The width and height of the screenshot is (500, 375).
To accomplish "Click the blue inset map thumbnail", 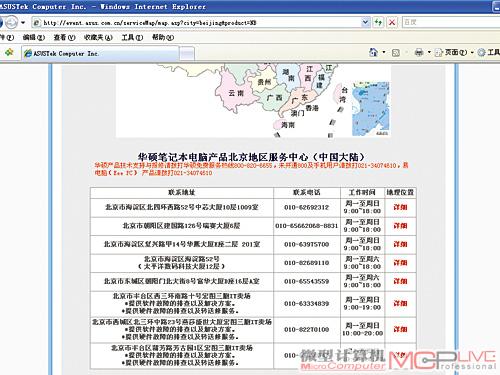I will [371, 109].
